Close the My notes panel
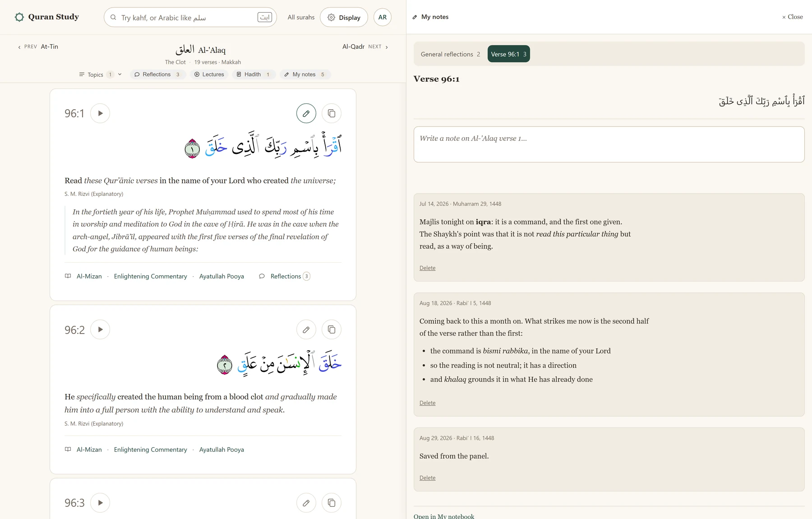 click(792, 17)
